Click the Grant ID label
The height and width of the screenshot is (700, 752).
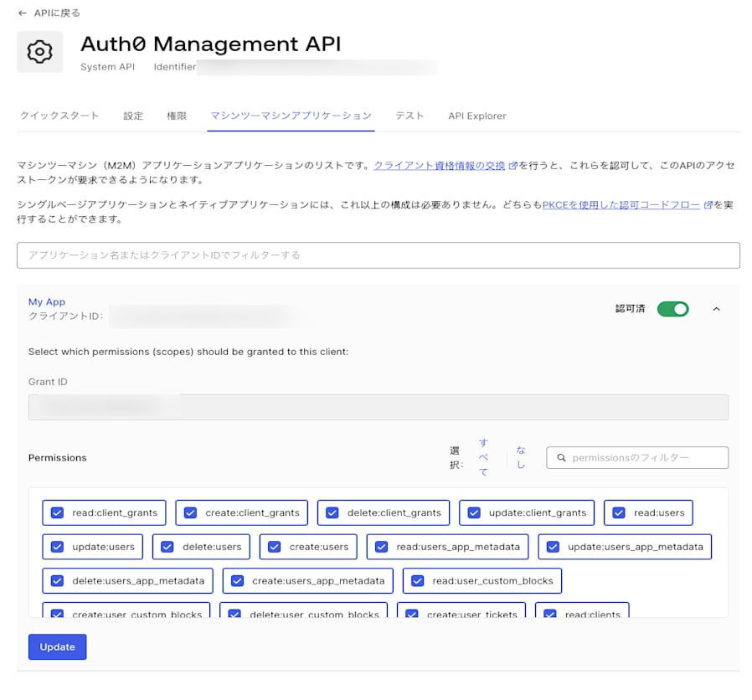[48, 382]
